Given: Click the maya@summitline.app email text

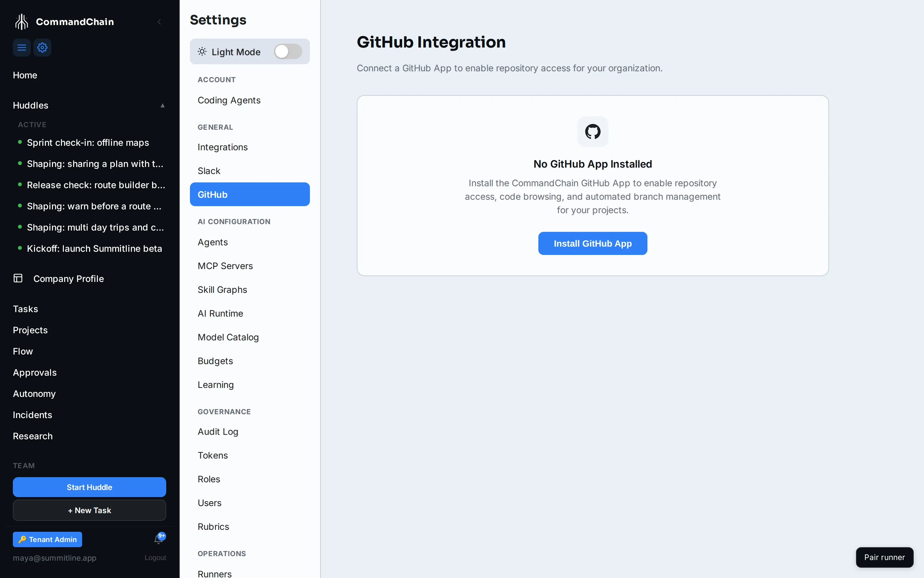Looking at the screenshot, I should 55,558.
